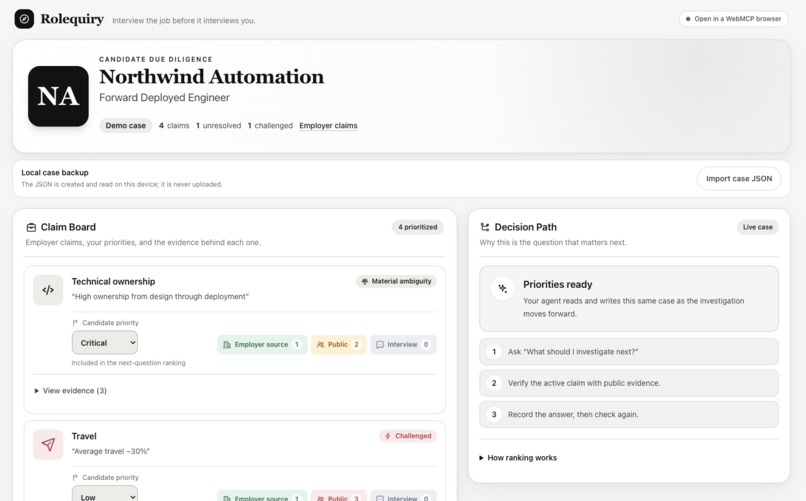Click the Rolequiry brand name
The height and width of the screenshot is (501, 806).
(72, 19)
